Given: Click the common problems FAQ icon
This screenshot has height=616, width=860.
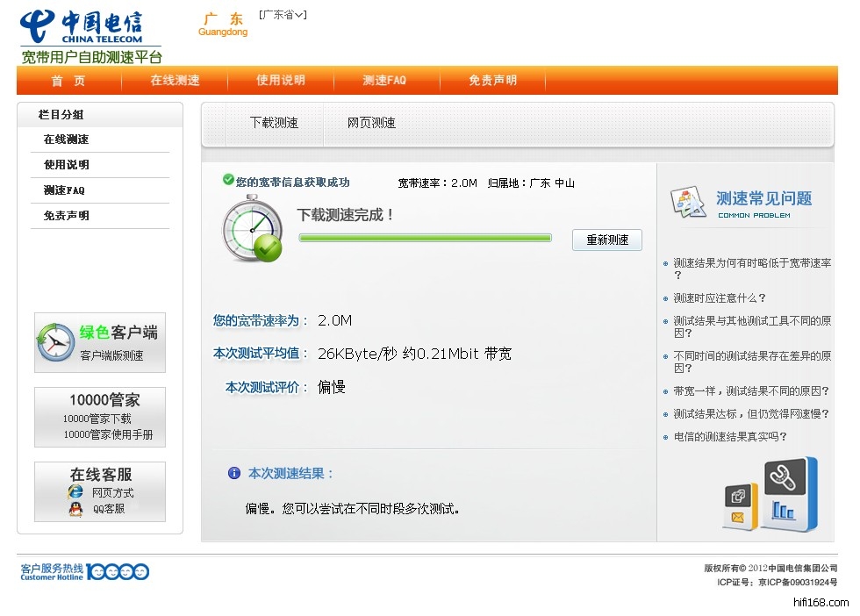Looking at the screenshot, I should pyautogui.click(x=689, y=203).
